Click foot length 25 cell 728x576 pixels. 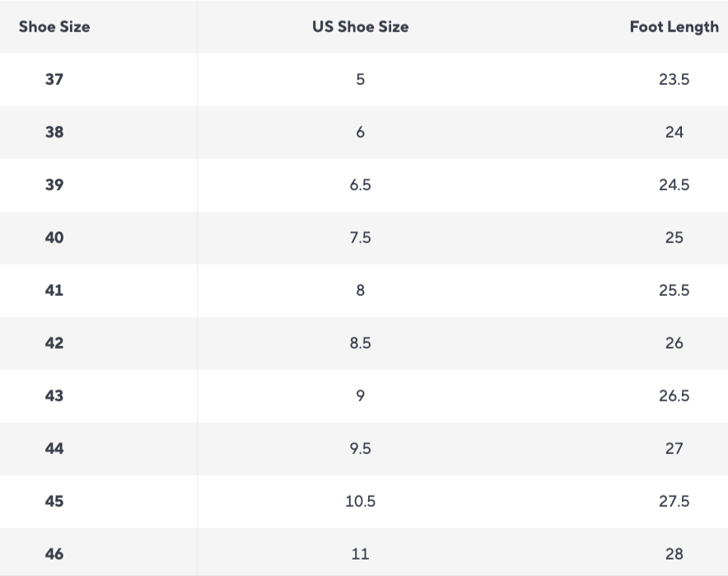[x=674, y=238]
